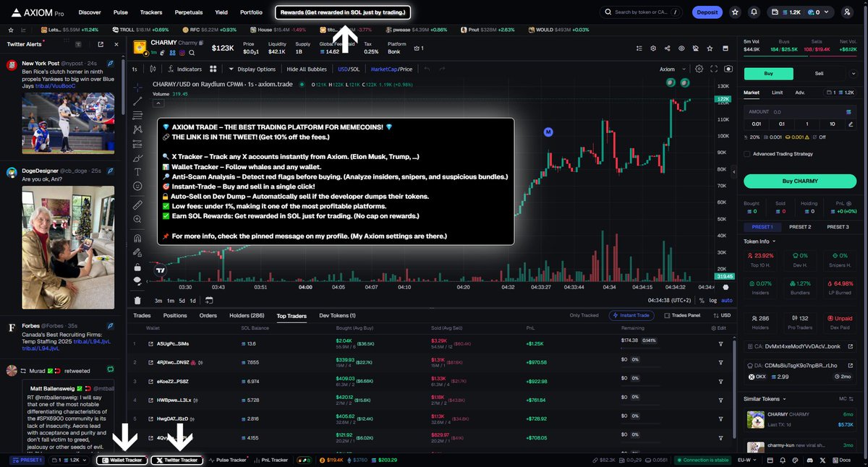Toggle chart fullscreen mode
This screenshot has height=467, width=868.
click(714, 69)
